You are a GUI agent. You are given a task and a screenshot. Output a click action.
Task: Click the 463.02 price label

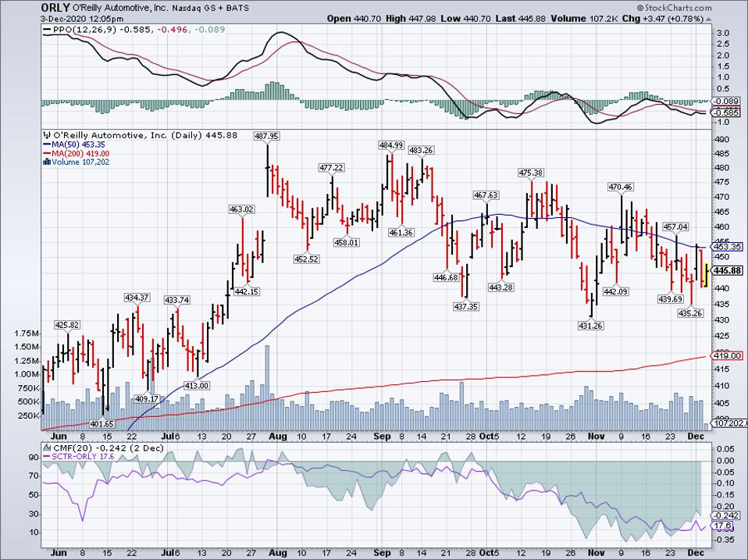coord(242,209)
